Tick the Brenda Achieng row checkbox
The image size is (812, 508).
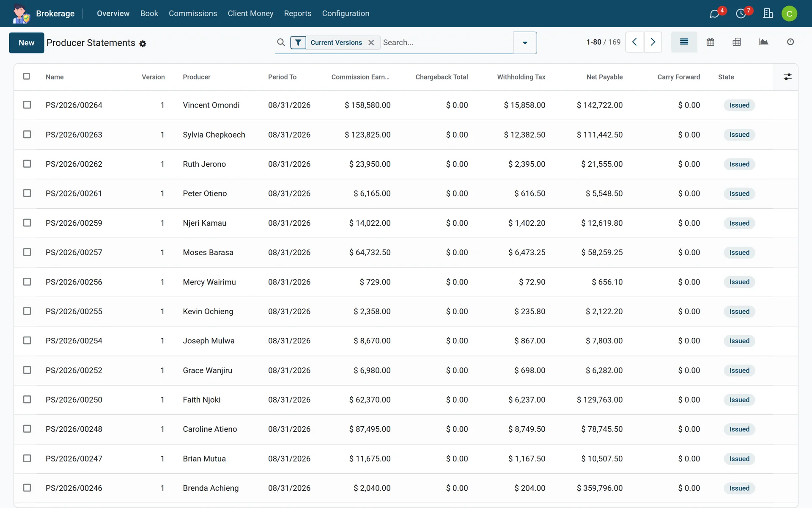[27, 488]
